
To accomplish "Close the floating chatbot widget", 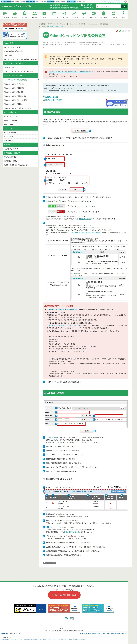I will pyautogui.click(x=127, y=100).
